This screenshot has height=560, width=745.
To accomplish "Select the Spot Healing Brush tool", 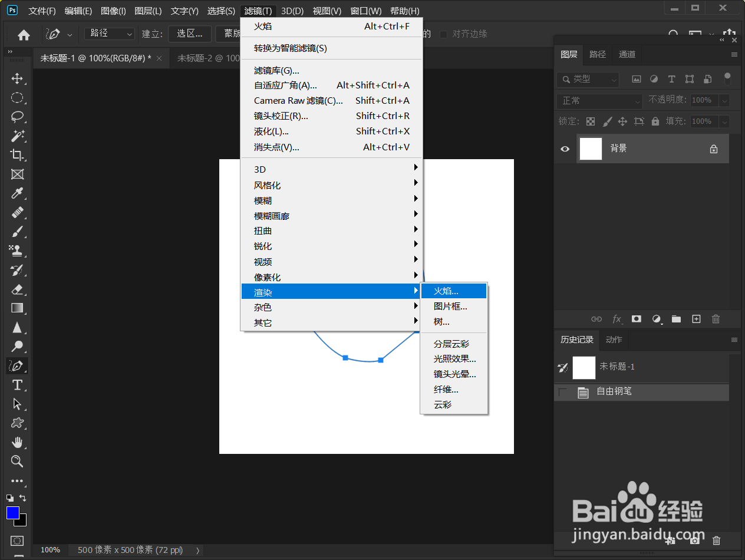I will (x=17, y=213).
